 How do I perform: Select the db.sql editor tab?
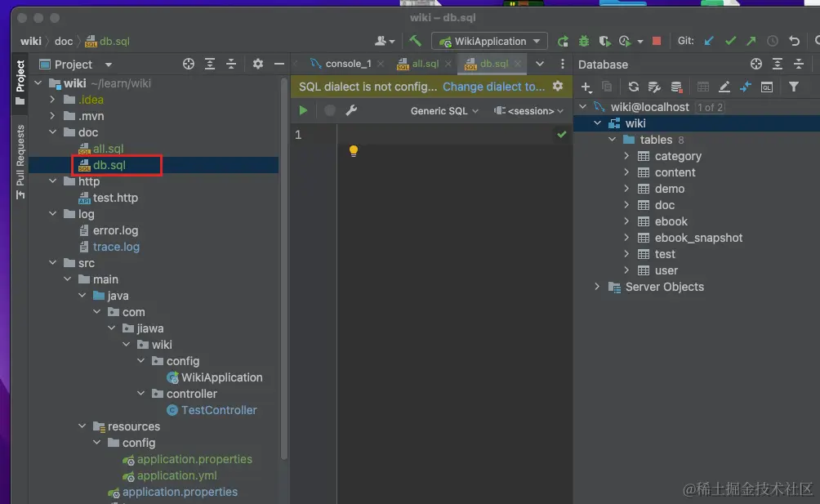(x=493, y=64)
